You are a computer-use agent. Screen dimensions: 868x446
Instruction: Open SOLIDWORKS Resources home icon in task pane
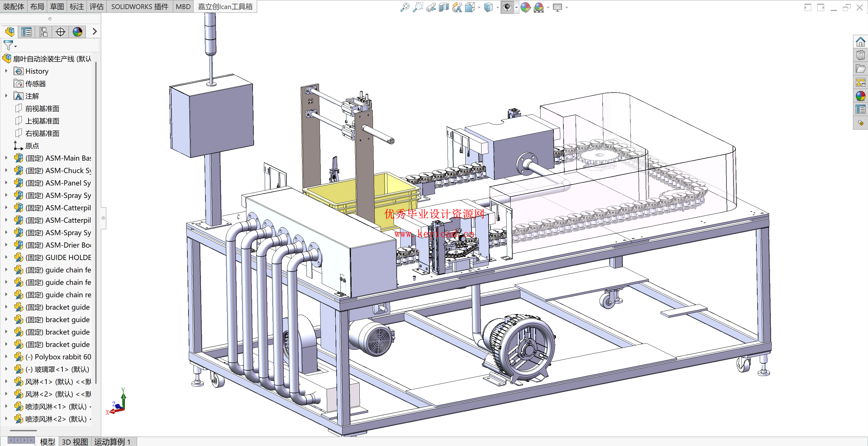(x=860, y=42)
